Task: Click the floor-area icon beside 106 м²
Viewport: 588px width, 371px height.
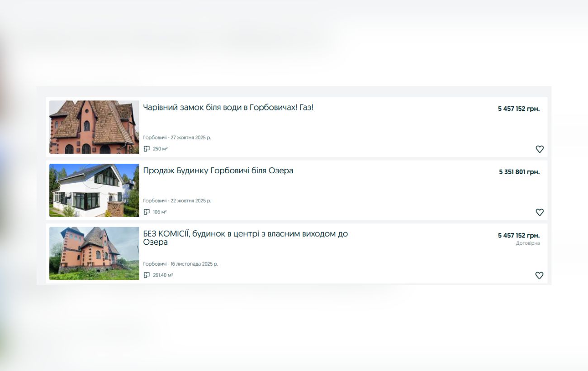Action: pos(147,212)
